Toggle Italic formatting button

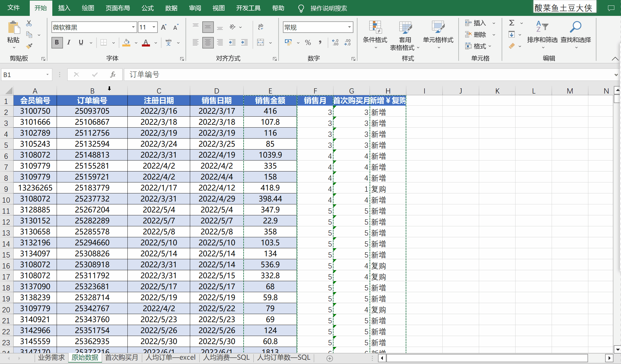click(x=69, y=43)
